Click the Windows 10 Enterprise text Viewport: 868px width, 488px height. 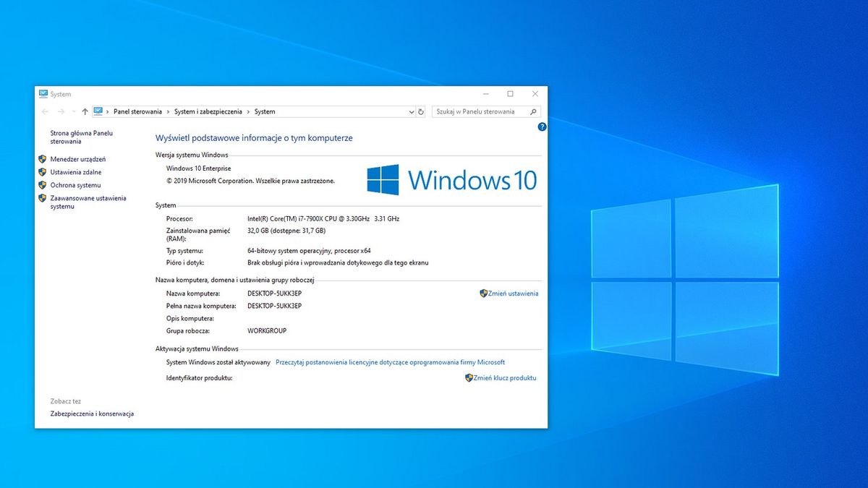coord(199,168)
